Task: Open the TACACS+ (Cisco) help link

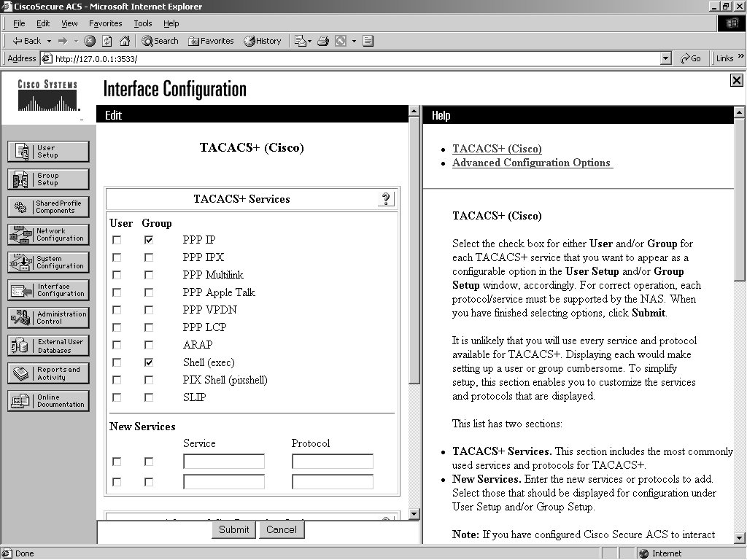Action: pos(497,149)
